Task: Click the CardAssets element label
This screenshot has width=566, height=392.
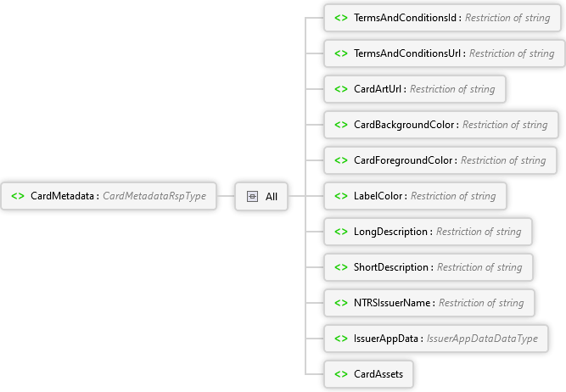Action: (x=378, y=374)
